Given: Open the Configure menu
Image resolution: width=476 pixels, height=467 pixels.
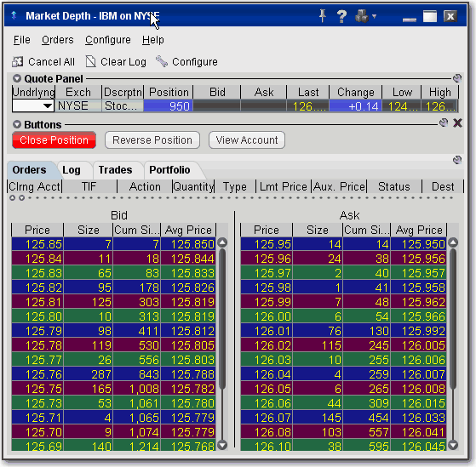Looking at the screenshot, I should coord(108,40).
